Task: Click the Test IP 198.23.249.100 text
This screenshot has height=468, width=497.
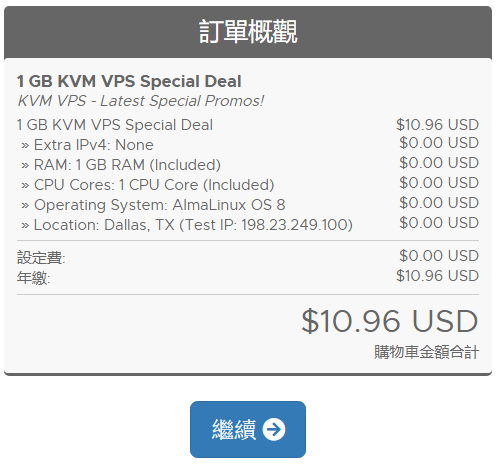Action: pyautogui.click(x=266, y=225)
